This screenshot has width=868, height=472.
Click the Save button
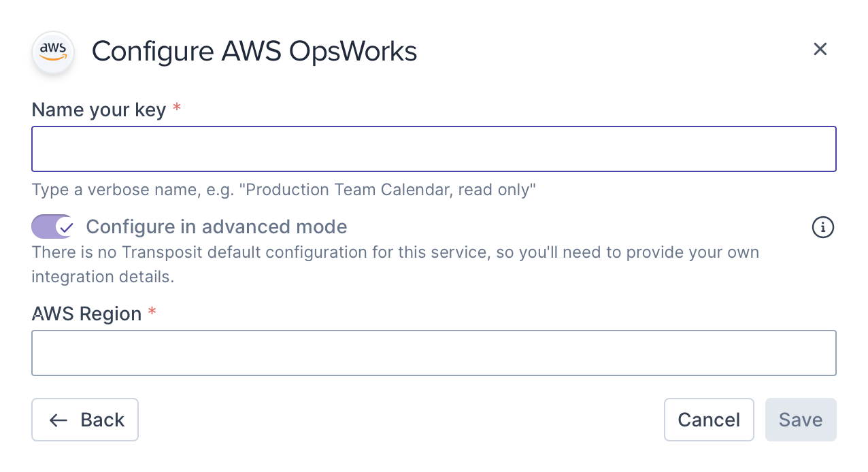tap(800, 420)
